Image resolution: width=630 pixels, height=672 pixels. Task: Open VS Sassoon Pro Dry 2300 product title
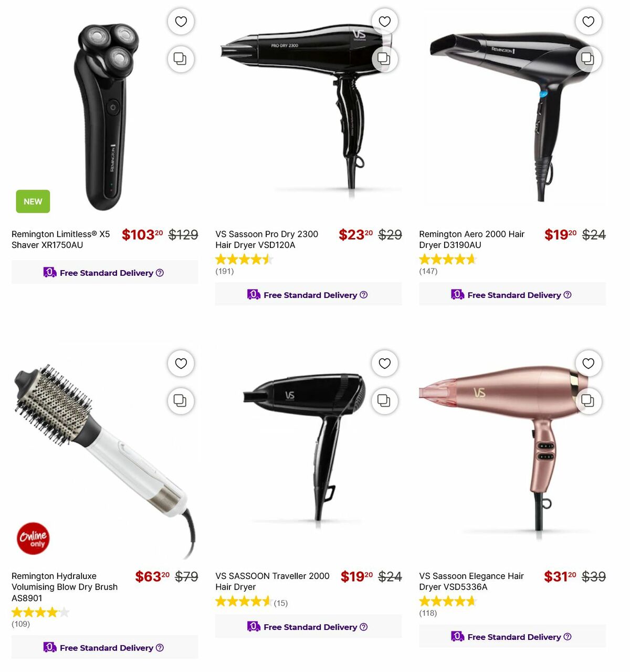(x=267, y=240)
